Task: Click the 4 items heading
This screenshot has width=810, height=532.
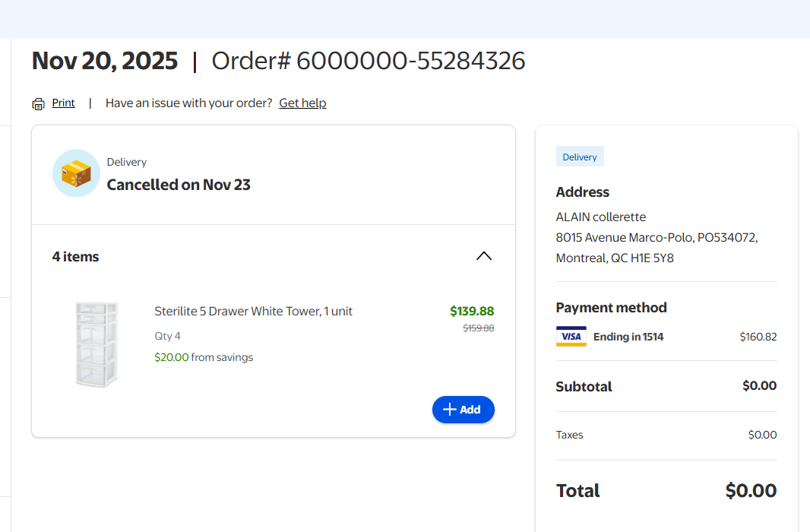Action: [75, 257]
